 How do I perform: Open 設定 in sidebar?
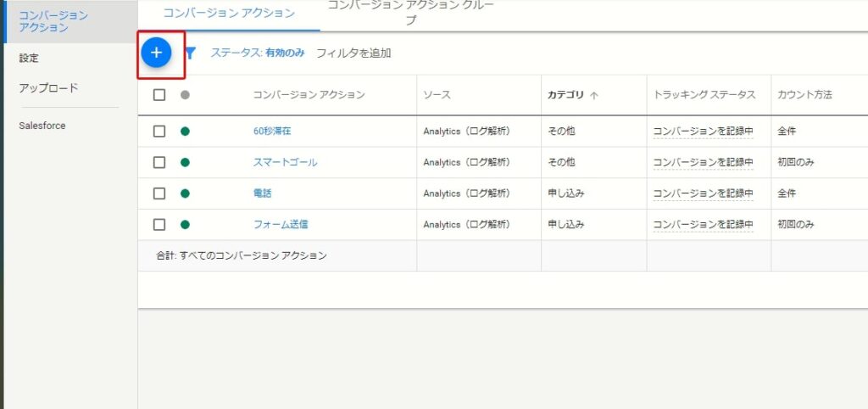coord(29,59)
